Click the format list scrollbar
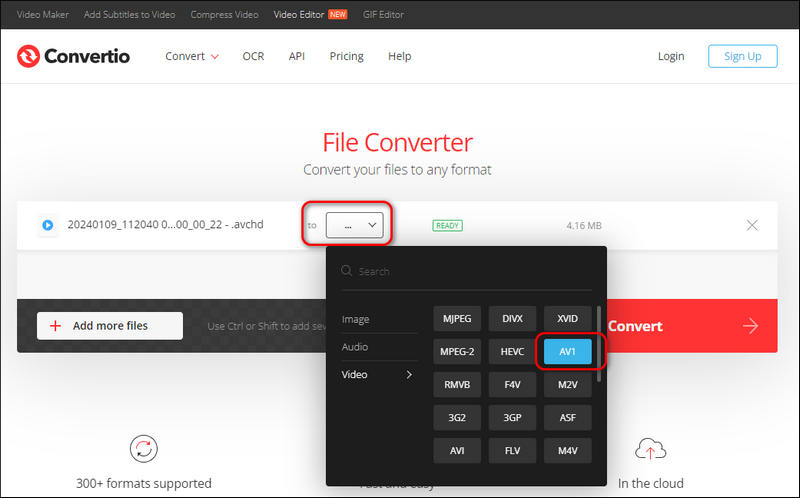800x498 pixels. pyautogui.click(x=599, y=340)
